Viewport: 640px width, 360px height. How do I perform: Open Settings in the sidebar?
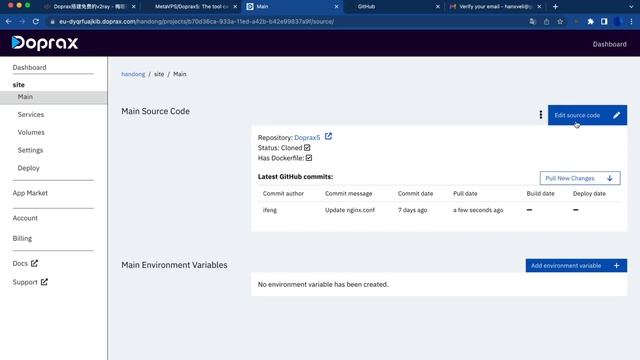[30, 150]
